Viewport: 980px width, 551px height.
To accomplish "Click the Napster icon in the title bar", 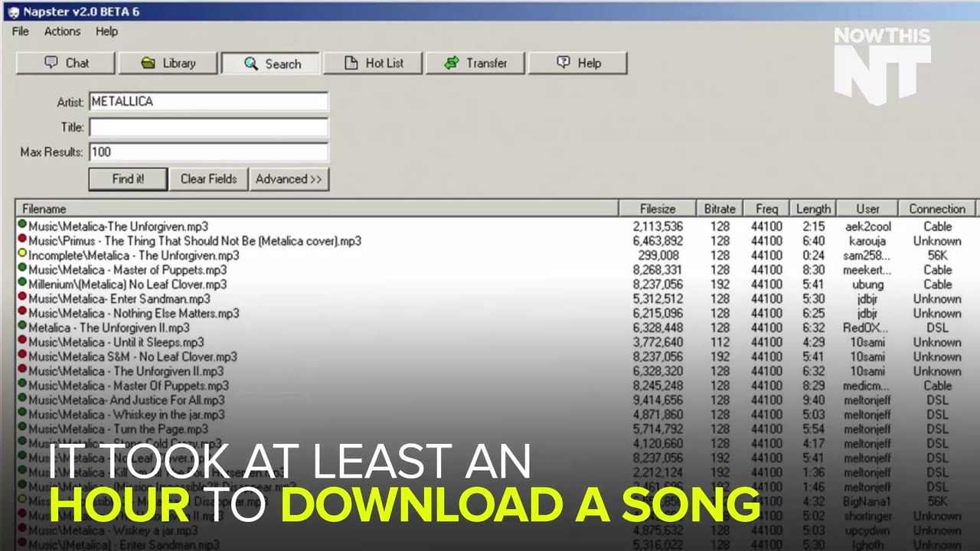I will pos(13,11).
